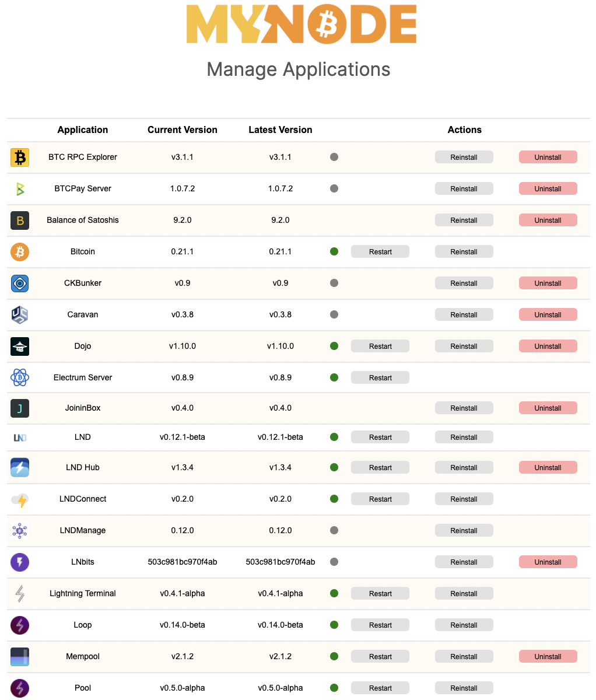
Task: Restart Electrum Server
Action: click(x=380, y=377)
